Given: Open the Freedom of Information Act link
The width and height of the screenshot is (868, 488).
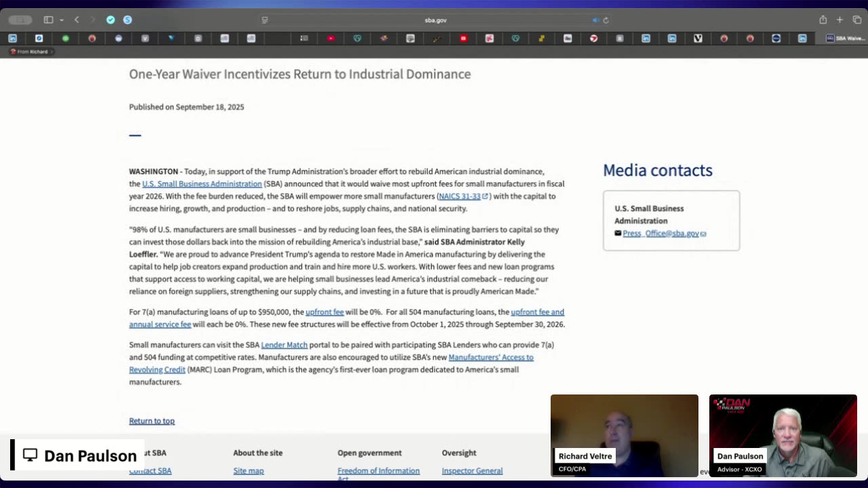Looking at the screenshot, I should tap(378, 473).
